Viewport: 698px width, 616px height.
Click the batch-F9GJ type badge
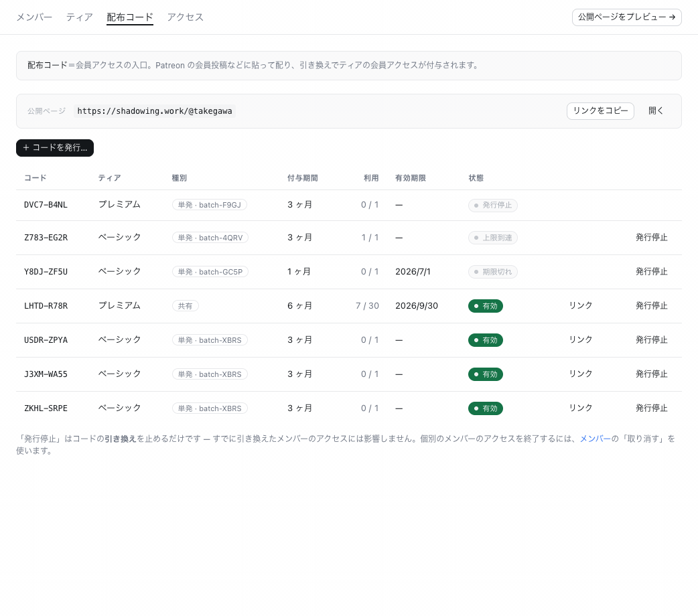[209, 205]
